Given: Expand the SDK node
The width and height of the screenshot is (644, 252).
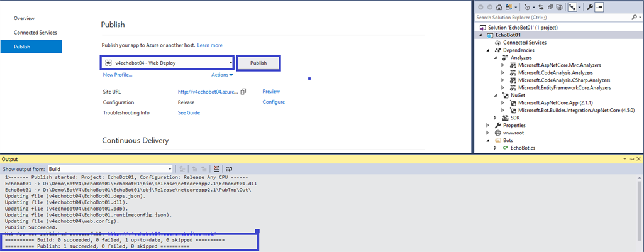Looking at the screenshot, I should (496, 118).
